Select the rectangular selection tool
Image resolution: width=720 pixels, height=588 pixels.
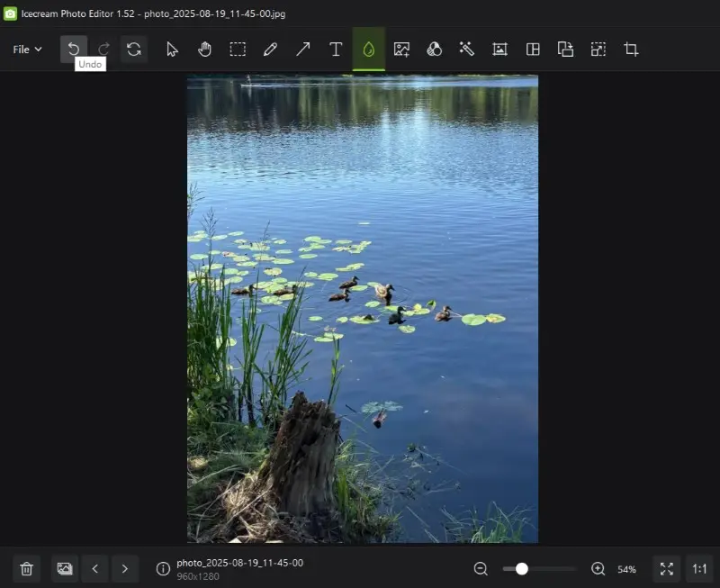238,50
